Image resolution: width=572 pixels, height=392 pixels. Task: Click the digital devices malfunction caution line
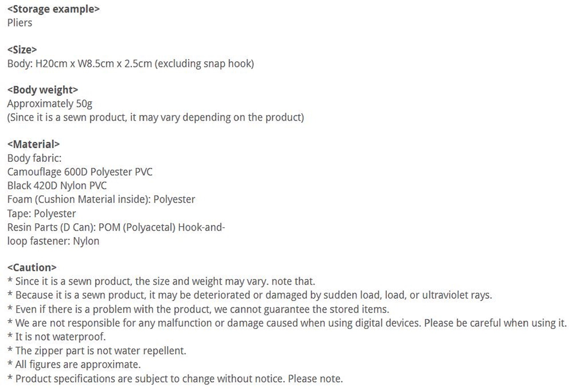pos(287,323)
